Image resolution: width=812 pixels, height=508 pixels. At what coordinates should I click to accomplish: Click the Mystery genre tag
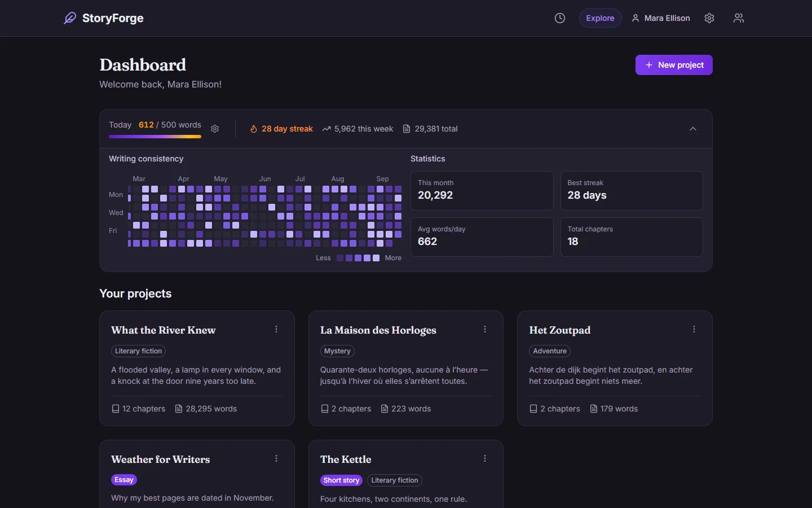[x=337, y=351]
